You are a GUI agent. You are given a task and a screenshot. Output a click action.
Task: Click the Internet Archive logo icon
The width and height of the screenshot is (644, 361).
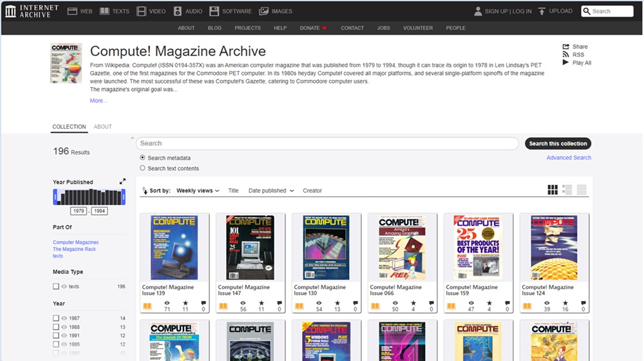[x=10, y=11]
